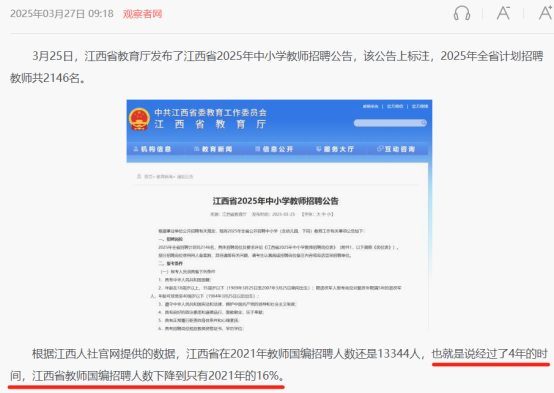The width and height of the screenshot is (554, 393).
Task: Click the search box in embedded screenshot
Action: pos(390,123)
